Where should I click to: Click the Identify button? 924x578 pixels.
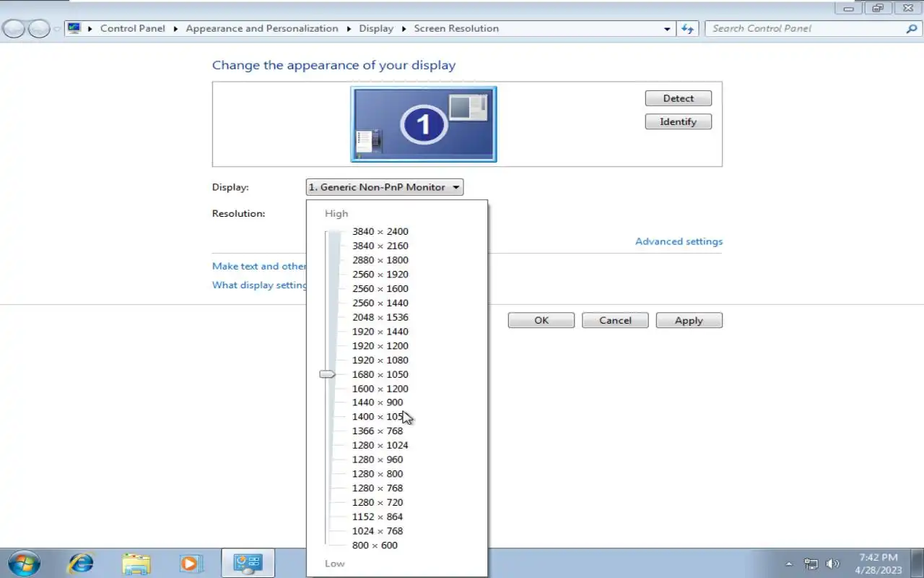coord(679,121)
